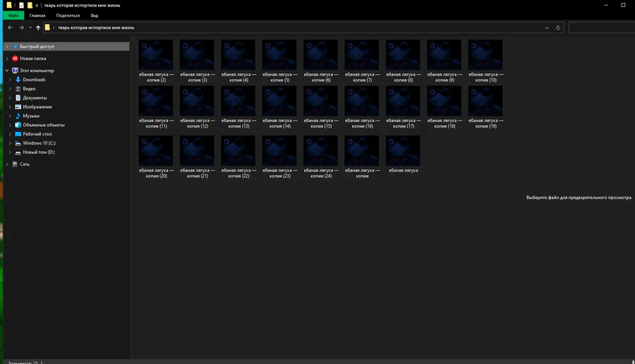
Task: Expand the Документы tree node
Action: [x=10, y=97]
